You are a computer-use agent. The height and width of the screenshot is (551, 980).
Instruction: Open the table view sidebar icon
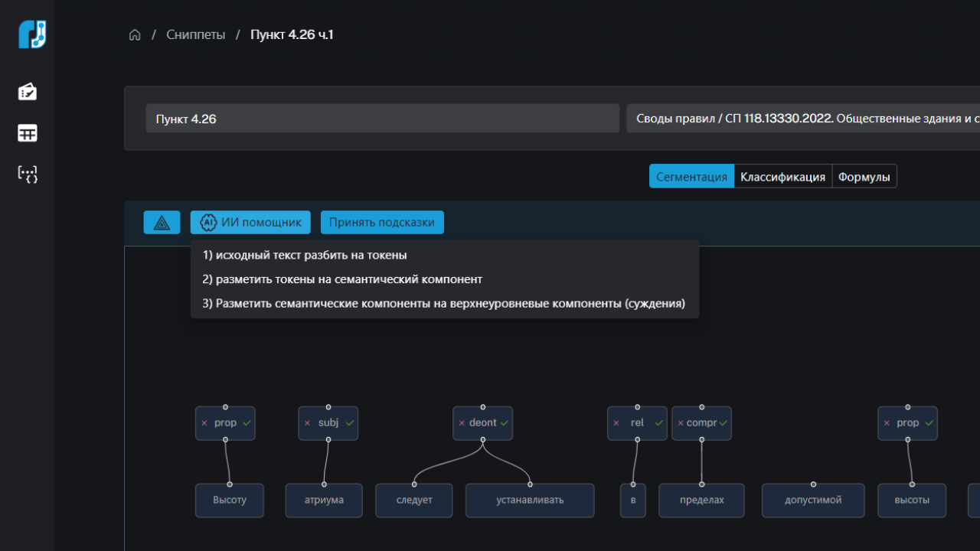28,133
